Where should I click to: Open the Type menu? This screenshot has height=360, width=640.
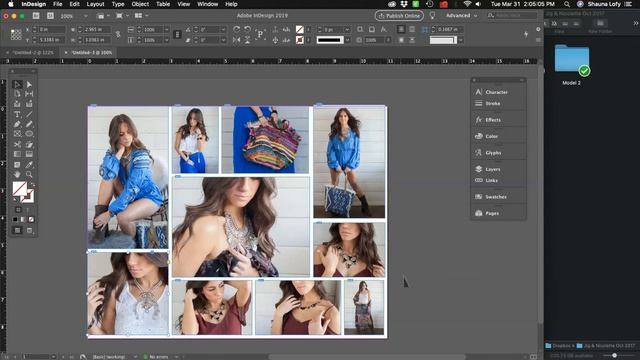[118, 4]
